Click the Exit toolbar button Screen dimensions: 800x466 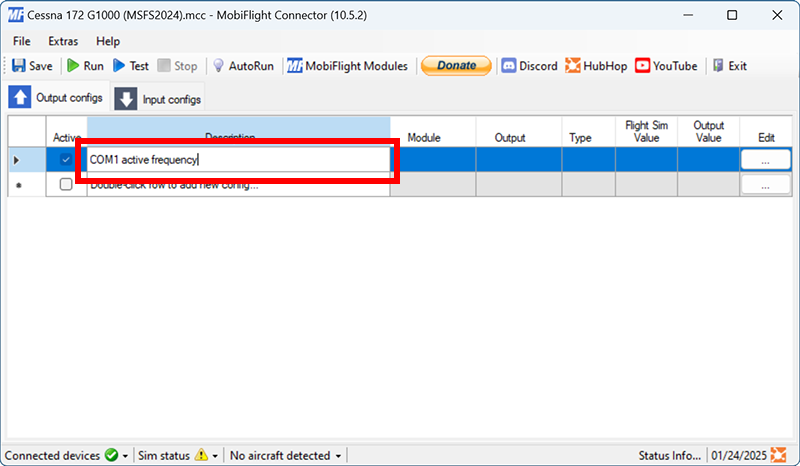point(730,66)
